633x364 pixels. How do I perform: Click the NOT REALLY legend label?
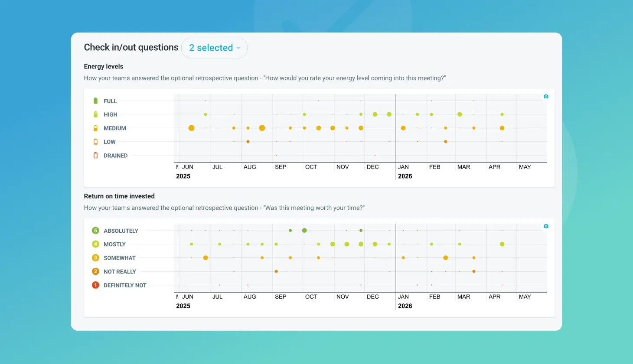[x=120, y=272]
